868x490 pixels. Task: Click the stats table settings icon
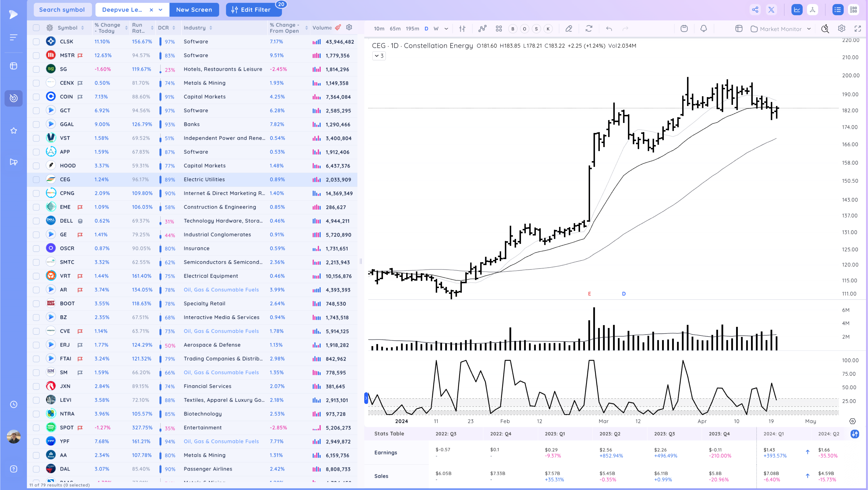(x=855, y=434)
